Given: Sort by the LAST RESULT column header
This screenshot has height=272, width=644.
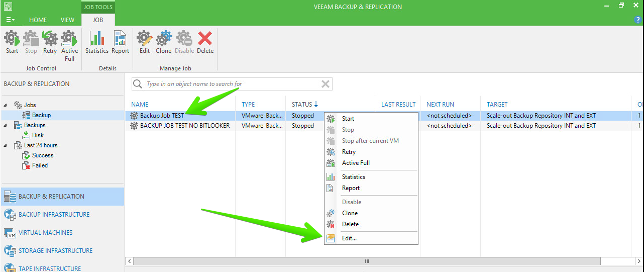Looking at the screenshot, I should point(398,105).
